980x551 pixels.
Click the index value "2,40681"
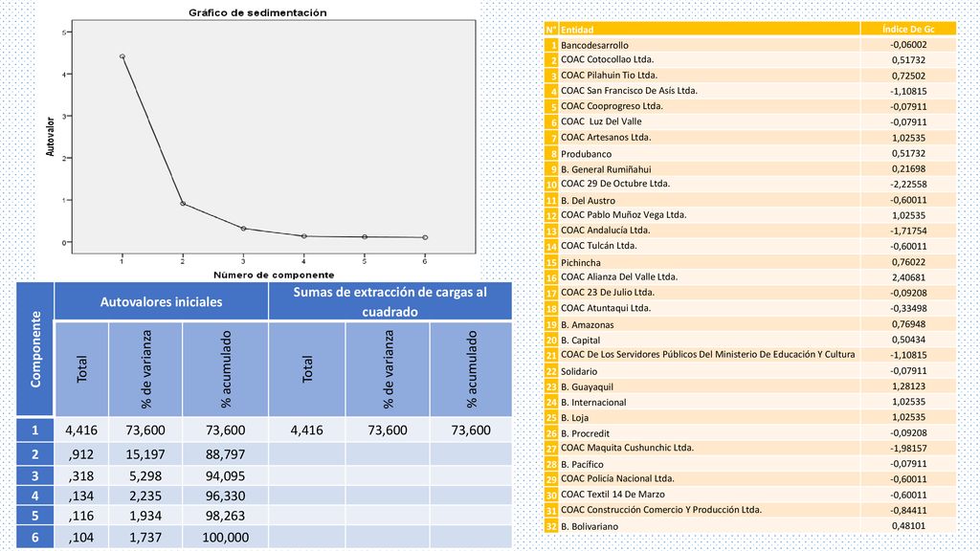tap(909, 277)
